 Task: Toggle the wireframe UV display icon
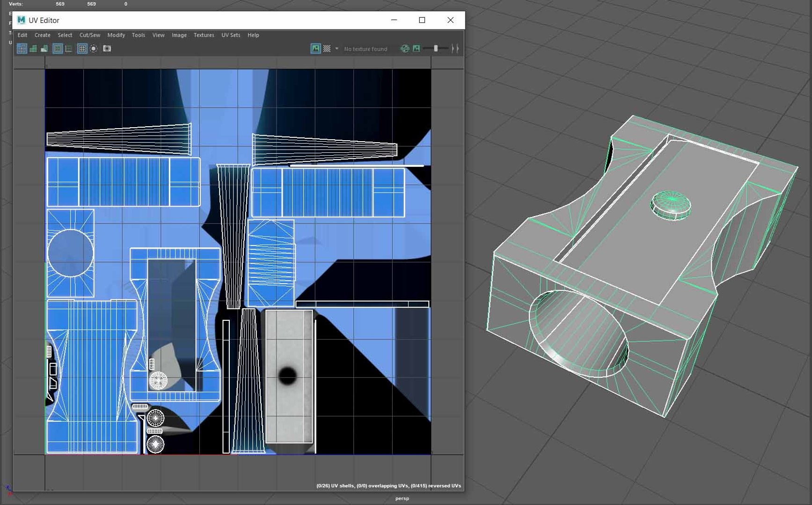click(22, 49)
